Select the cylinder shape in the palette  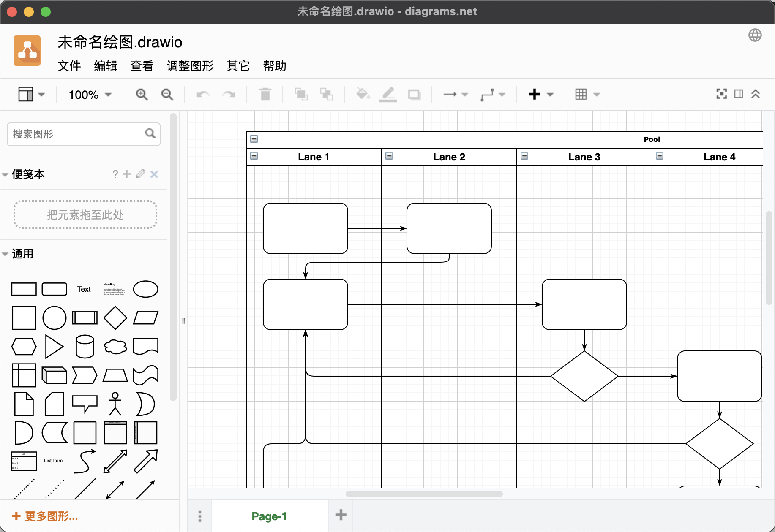(x=85, y=347)
